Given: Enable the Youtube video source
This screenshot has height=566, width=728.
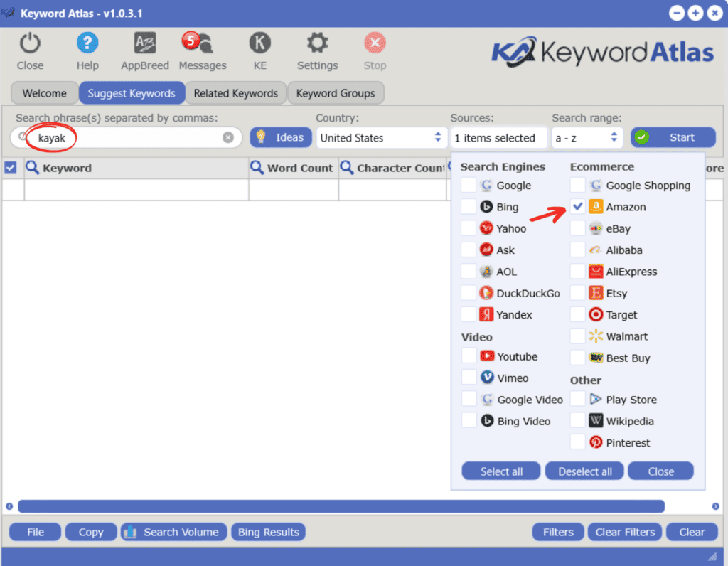Looking at the screenshot, I should pos(469,356).
